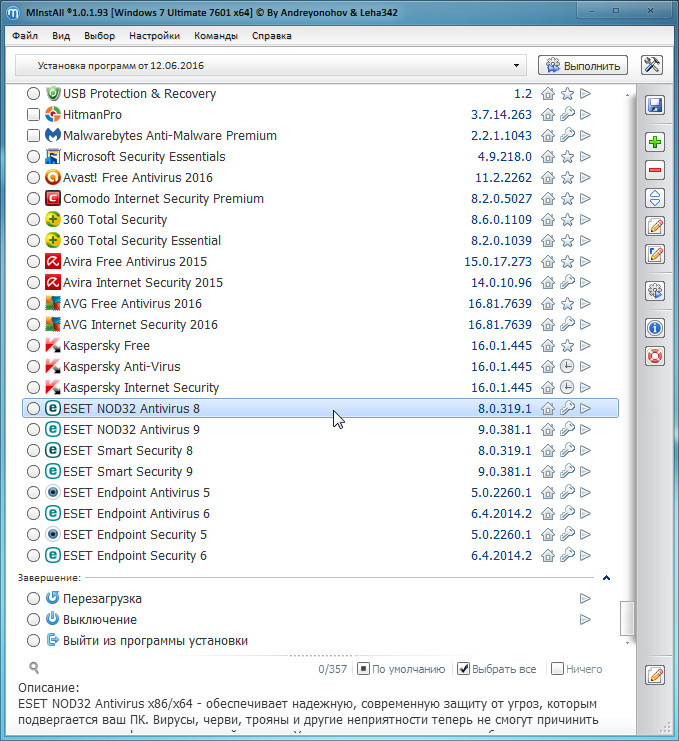Select the Avira Free Antivirus 2015 row

pos(320,261)
